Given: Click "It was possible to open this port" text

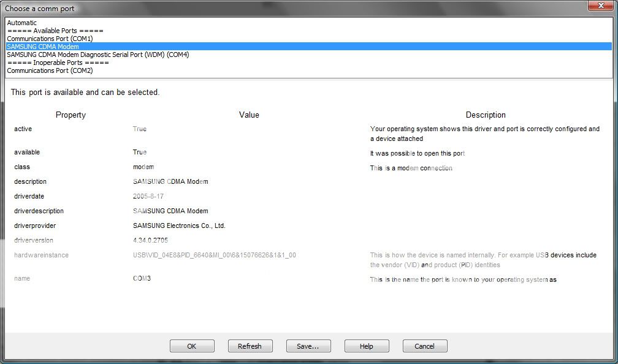Looking at the screenshot, I should pyautogui.click(x=418, y=153).
